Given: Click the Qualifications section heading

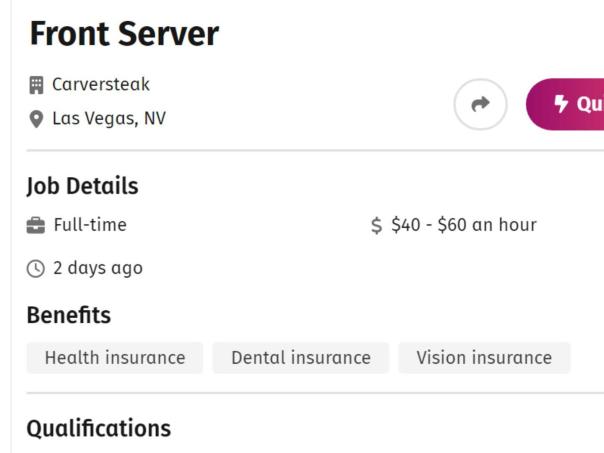Looking at the screenshot, I should 98,429.
